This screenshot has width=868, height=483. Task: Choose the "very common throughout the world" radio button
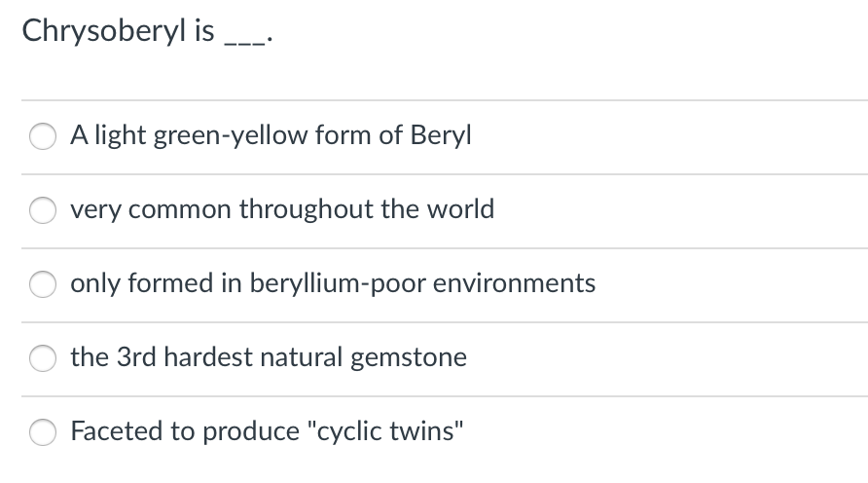[45, 210]
